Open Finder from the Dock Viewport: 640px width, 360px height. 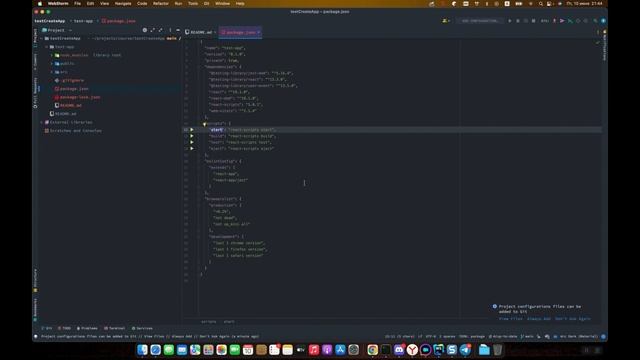(142, 350)
